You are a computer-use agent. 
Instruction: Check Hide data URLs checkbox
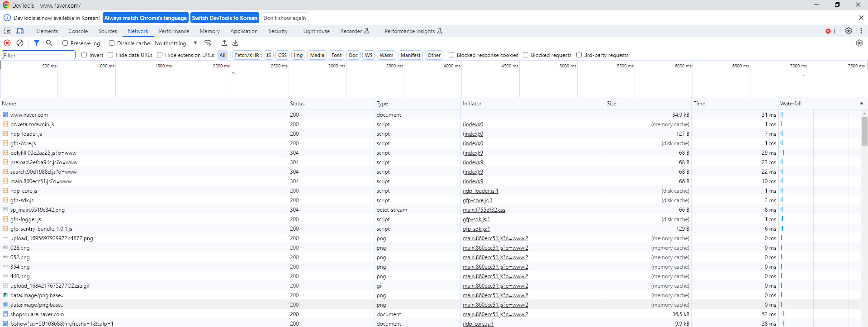[110, 55]
